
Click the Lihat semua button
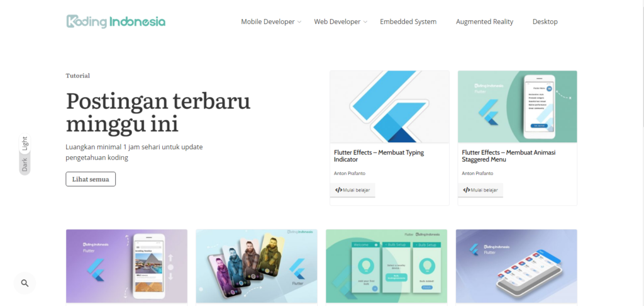point(91,179)
